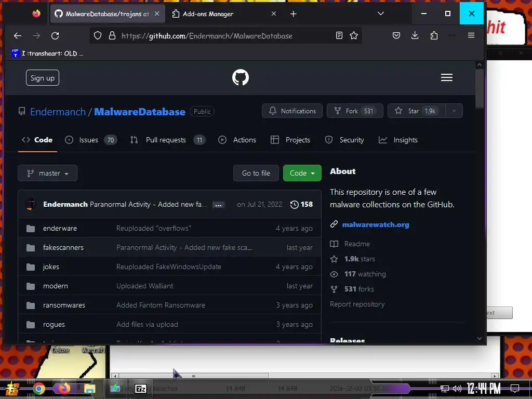Screen dimensions: 532x399
Task: Click the page vertical scrollbar down arrow
Action: [480, 339]
